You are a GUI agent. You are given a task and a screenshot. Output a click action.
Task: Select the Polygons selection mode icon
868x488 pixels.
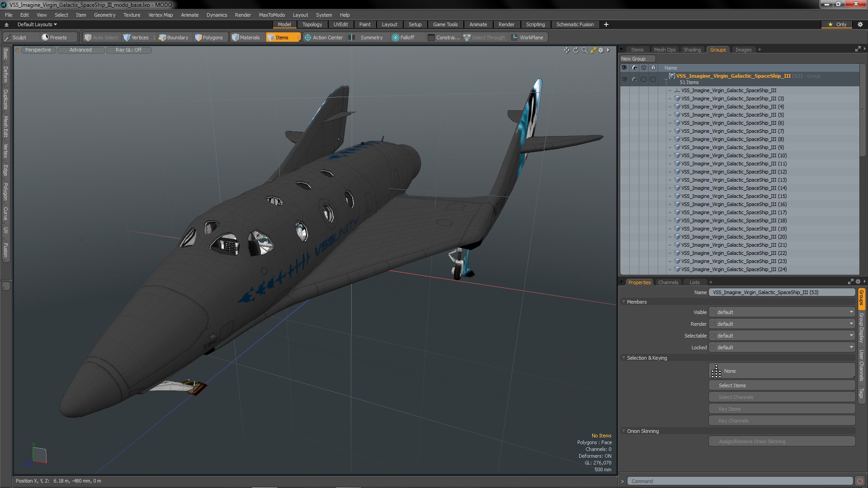(x=198, y=38)
